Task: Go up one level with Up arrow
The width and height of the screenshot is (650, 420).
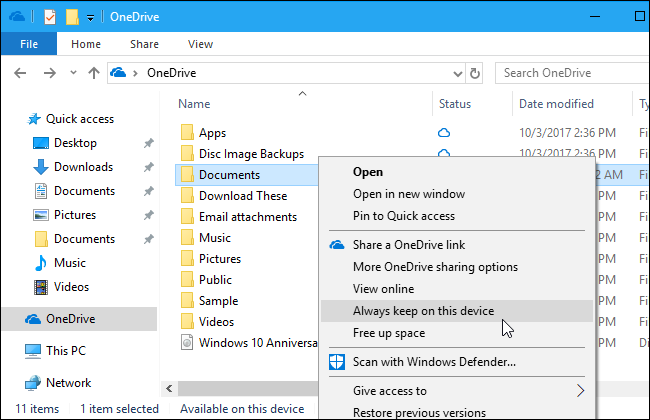Action: (94, 73)
